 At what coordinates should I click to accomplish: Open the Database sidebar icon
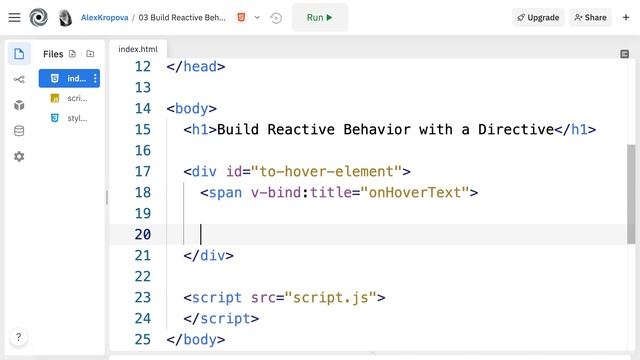pyautogui.click(x=19, y=131)
